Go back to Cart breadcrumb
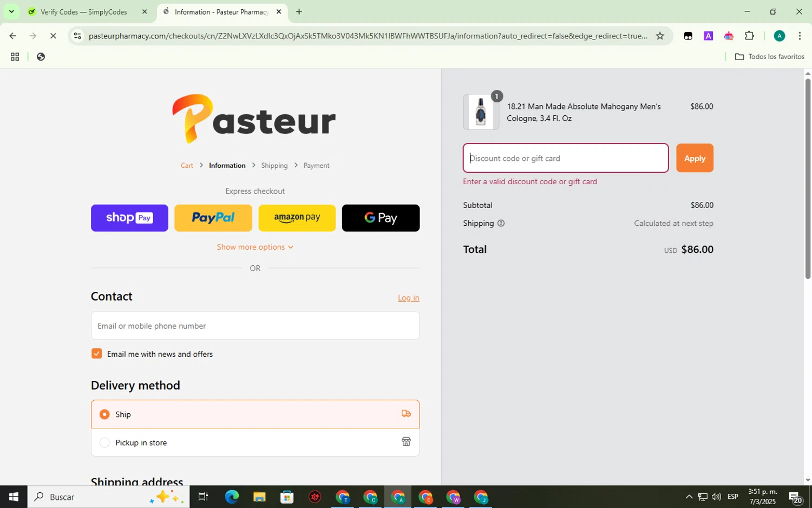Viewport: 812px width, 508px height. click(x=187, y=165)
